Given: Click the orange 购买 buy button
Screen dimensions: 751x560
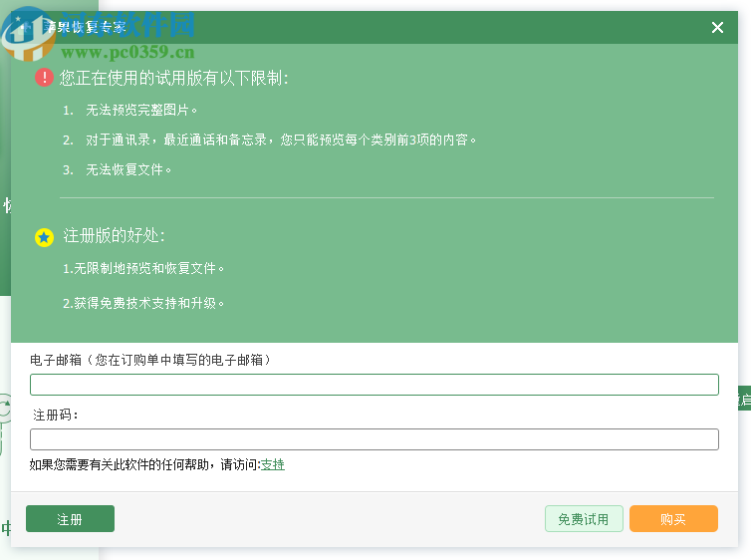Looking at the screenshot, I should point(673,519).
